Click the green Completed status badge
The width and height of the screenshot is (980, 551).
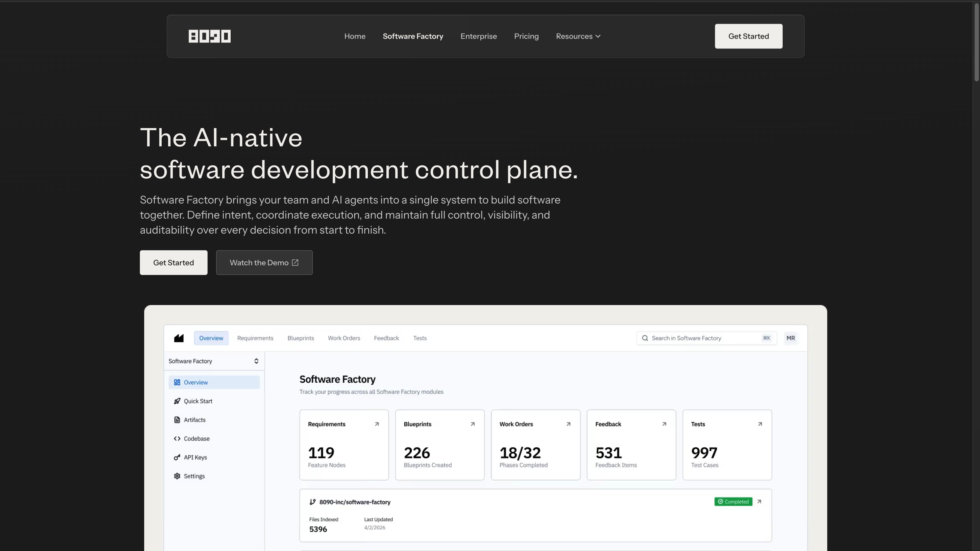click(x=733, y=502)
